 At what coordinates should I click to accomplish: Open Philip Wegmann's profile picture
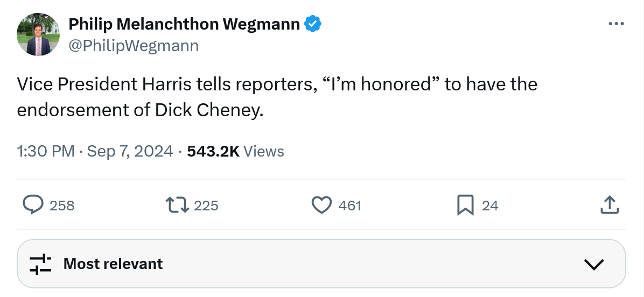pyautogui.click(x=38, y=35)
